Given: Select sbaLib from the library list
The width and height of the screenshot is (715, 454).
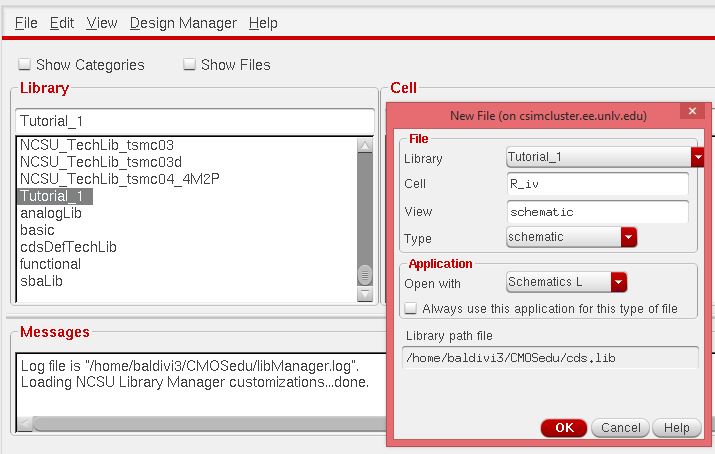Looking at the screenshot, I should pos(42,281).
